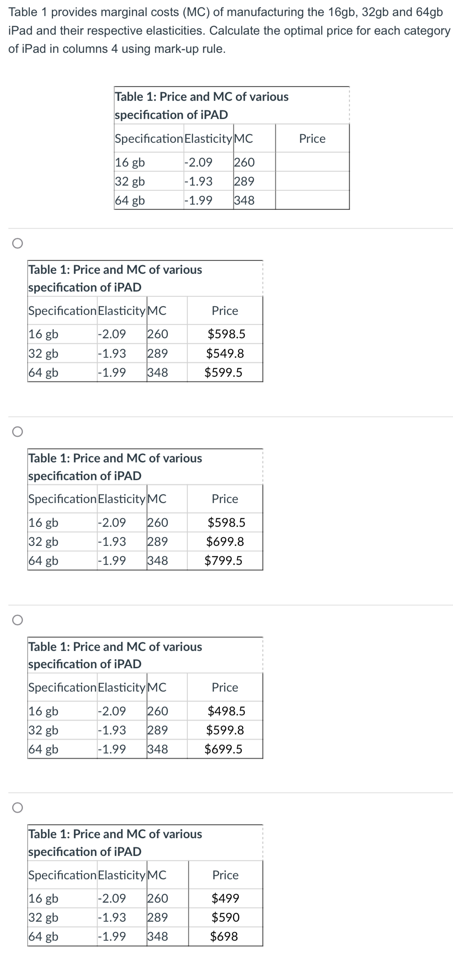The width and height of the screenshot is (453, 980).
Task: Click the Price column header in the question table
Action: [x=312, y=139]
